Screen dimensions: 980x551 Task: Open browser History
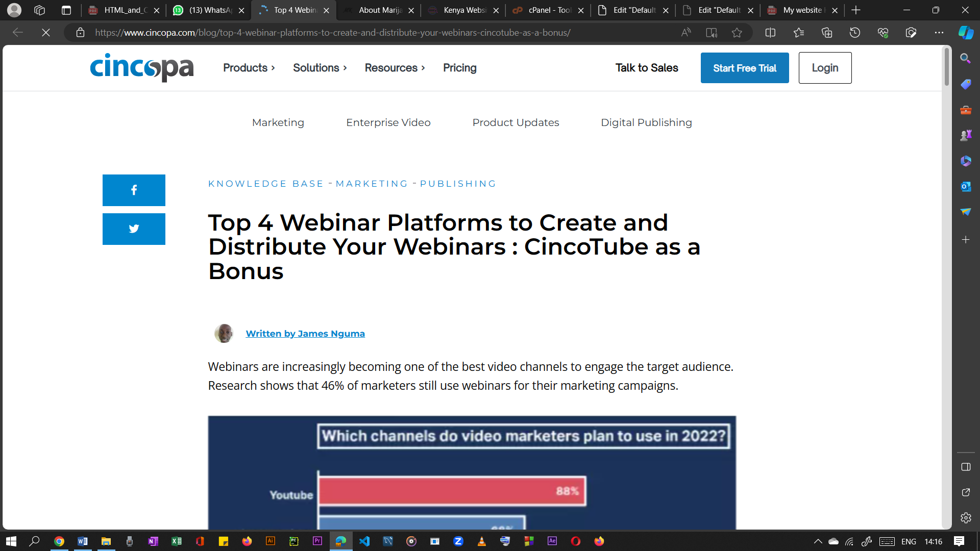coord(855,33)
